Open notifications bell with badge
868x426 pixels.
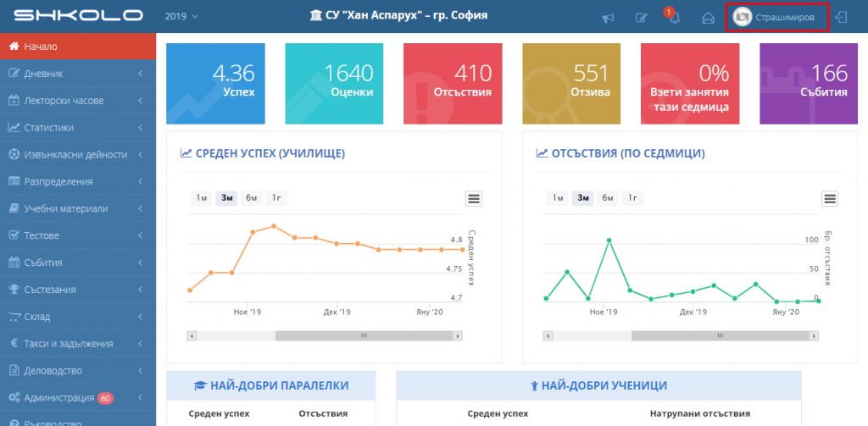click(x=674, y=17)
